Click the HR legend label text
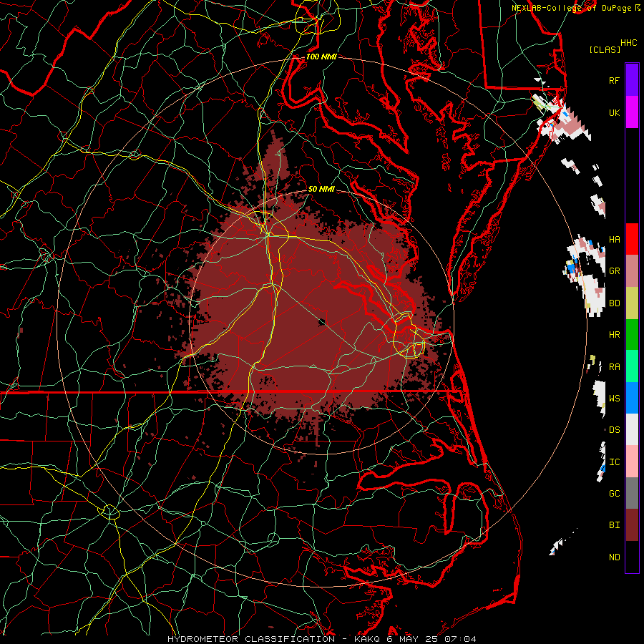This screenshot has height=644, width=644. pos(614,335)
